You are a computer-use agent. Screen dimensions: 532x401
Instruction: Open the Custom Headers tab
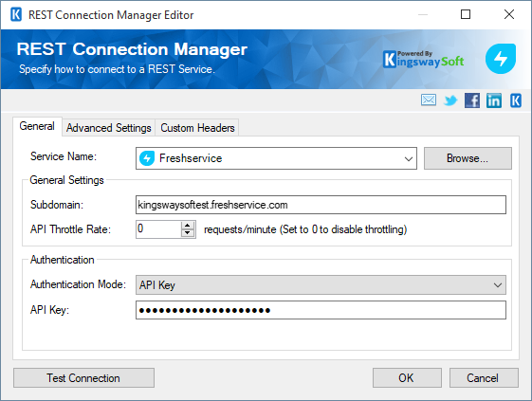(x=197, y=128)
